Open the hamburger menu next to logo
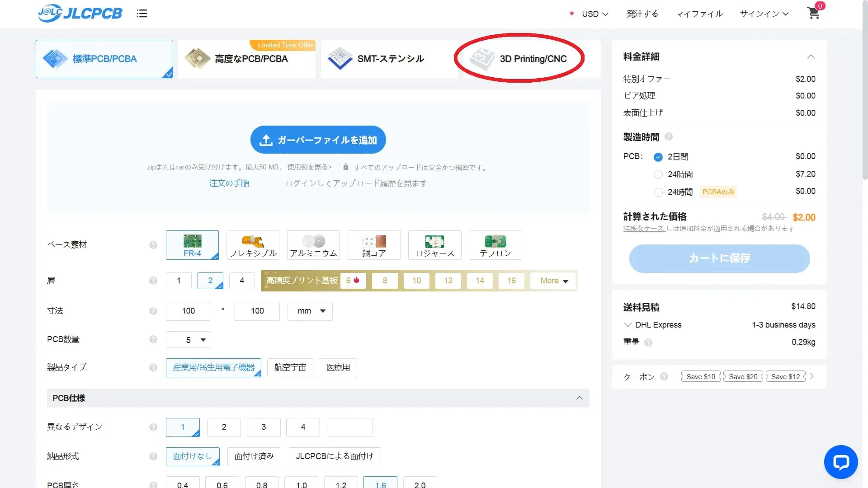Screen dimensions: 868x488 click(142, 14)
